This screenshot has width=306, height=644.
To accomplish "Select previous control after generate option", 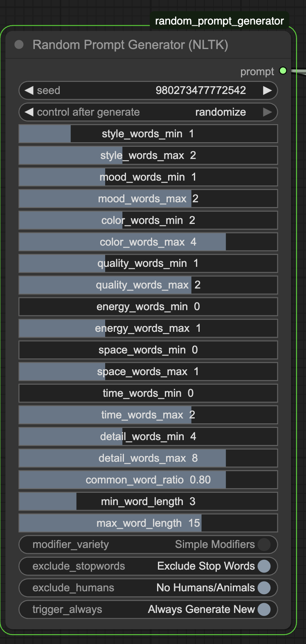I will (x=29, y=112).
